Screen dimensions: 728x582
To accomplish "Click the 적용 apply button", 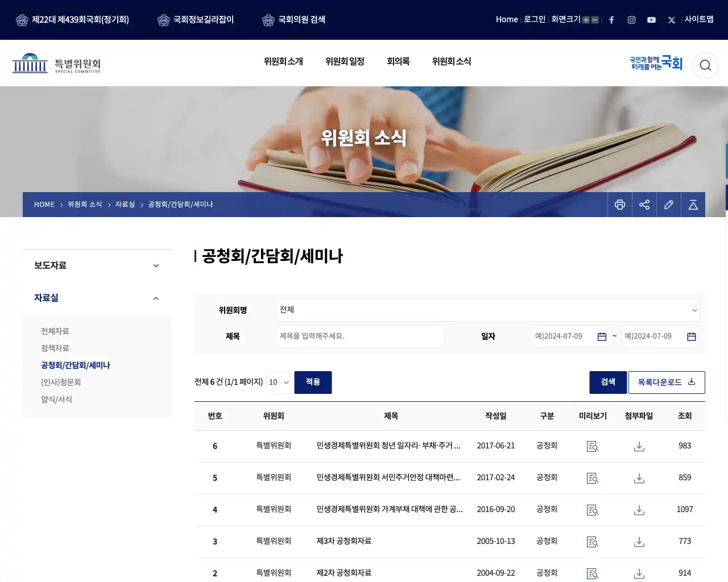I will (313, 383).
